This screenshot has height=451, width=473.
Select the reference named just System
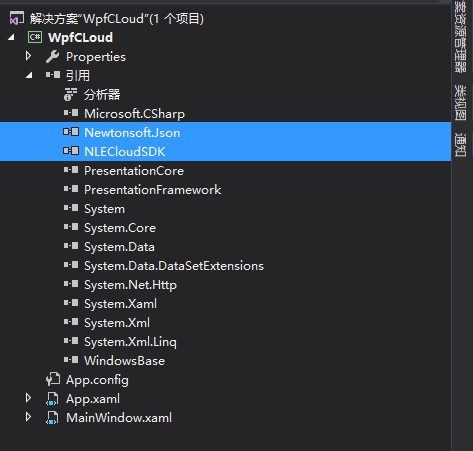[104, 209]
